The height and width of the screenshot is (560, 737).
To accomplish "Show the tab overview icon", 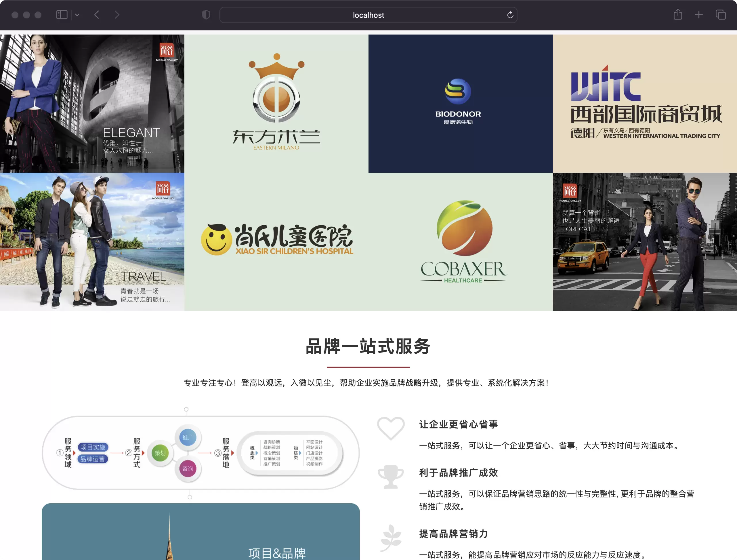I will 721,15.
